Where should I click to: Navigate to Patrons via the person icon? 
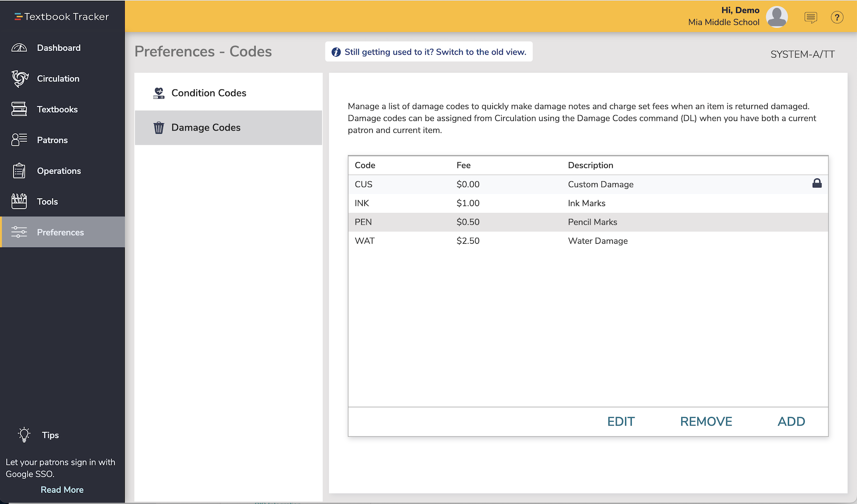point(19,139)
